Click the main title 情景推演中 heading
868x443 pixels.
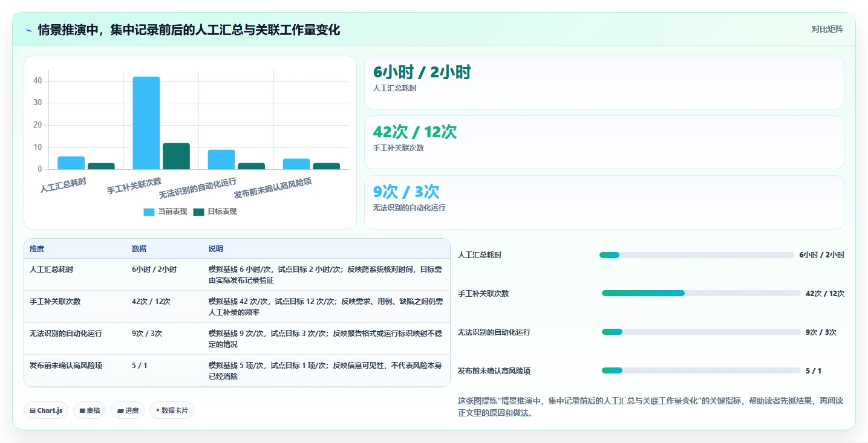click(x=189, y=30)
